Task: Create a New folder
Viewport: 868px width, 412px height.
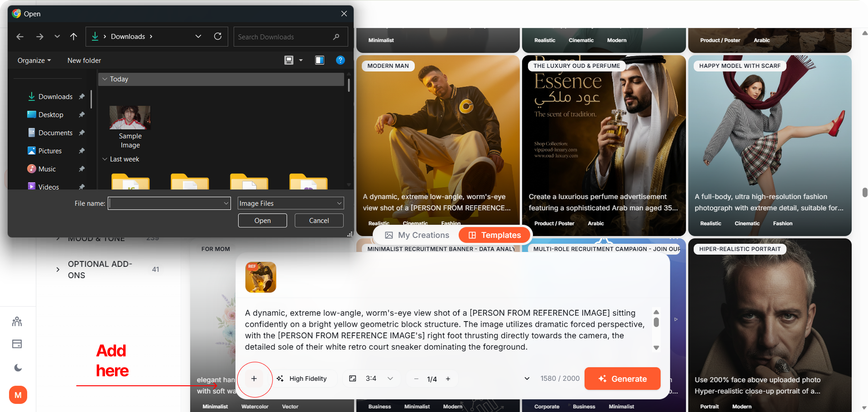Action: tap(84, 61)
